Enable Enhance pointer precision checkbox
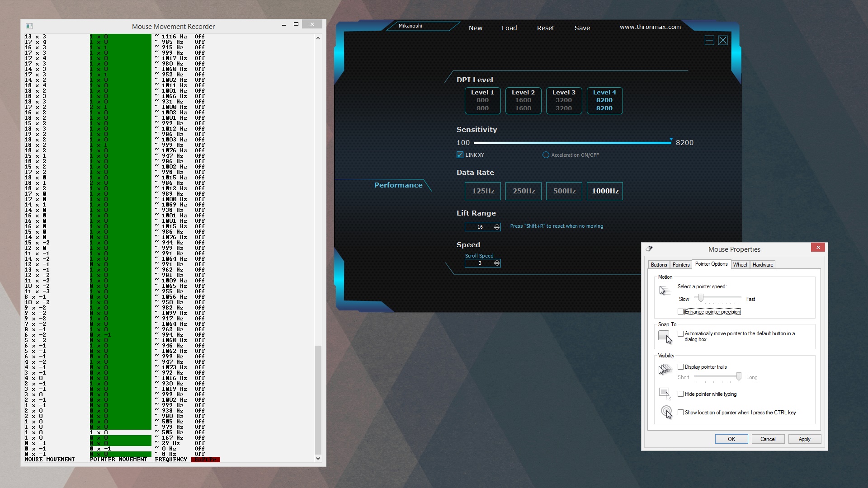Image resolution: width=868 pixels, height=488 pixels. (680, 312)
